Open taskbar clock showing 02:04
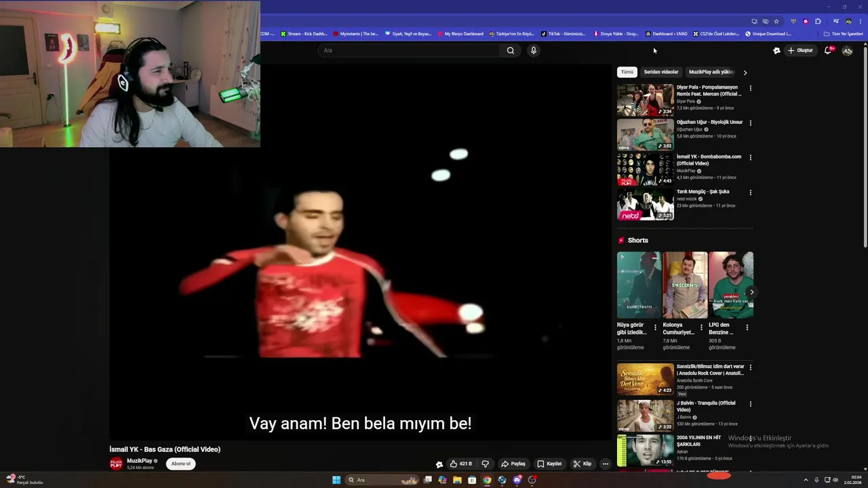The image size is (868, 488). [x=852, y=480]
